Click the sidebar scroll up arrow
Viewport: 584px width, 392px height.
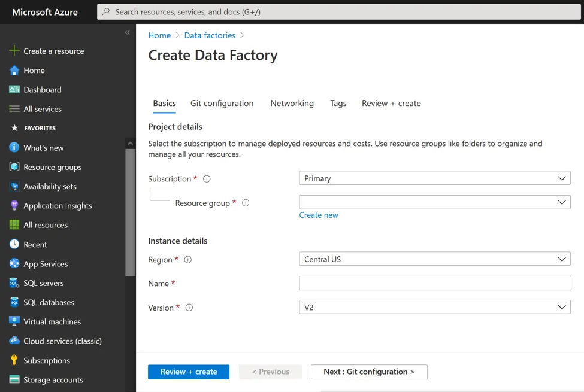(x=130, y=143)
